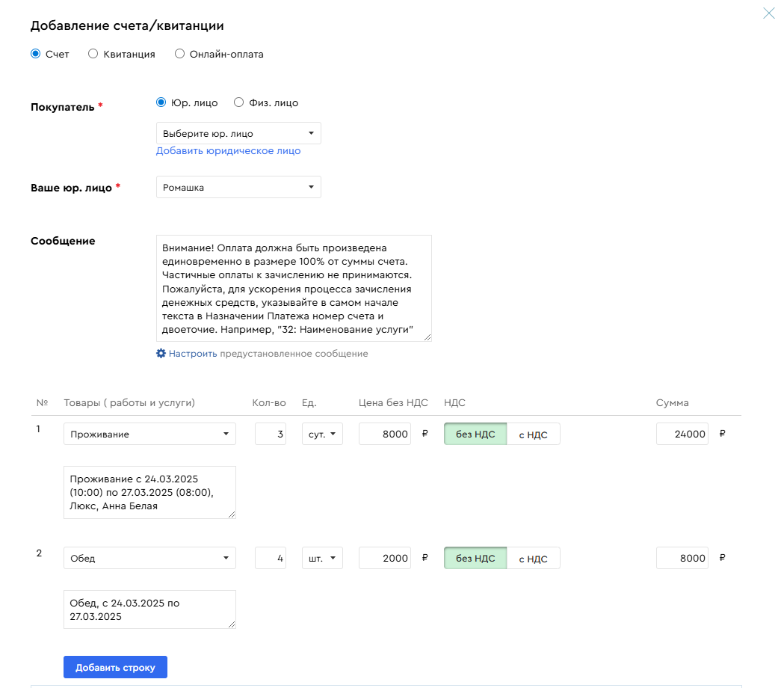Image resolution: width=784 pixels, height=688 pixels.
Task: Expand the Обед item dropdown
Action: [149, 558]
